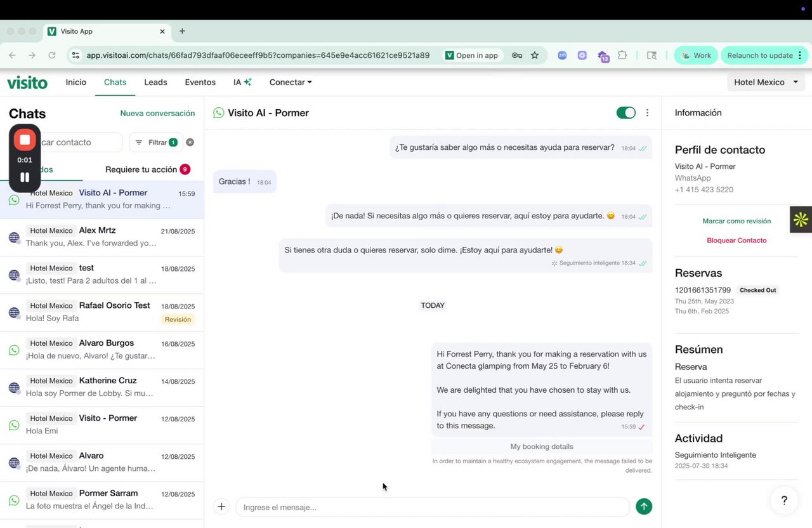Open the IA sparkle menu
The image size is (812, 528).
pyautogui.click(x=242, y=82)
